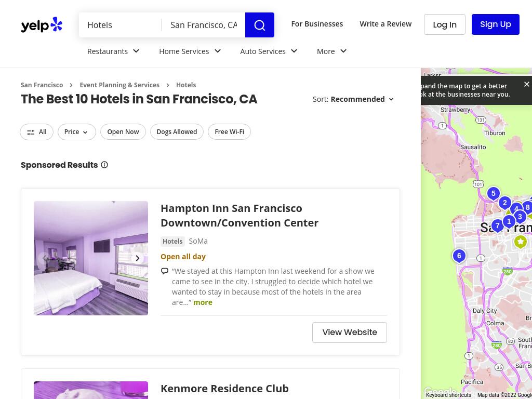
Task: Select map marker number 1
Action: click(x=509, y=222)
